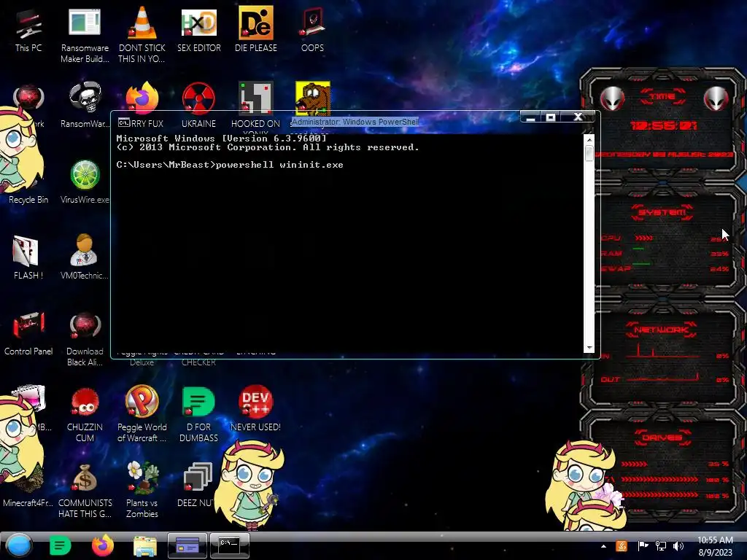Viewport: 747px width, 560px height.
Task: Maximize the PowerShell command window
Action: pos(551,117)
